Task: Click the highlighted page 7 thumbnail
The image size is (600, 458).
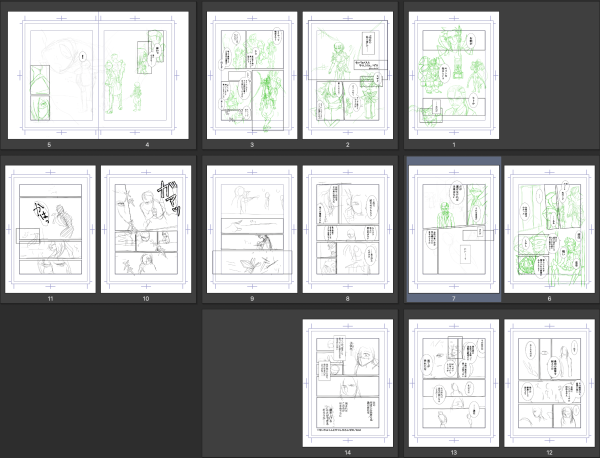Action: click(x=454, y=229)
